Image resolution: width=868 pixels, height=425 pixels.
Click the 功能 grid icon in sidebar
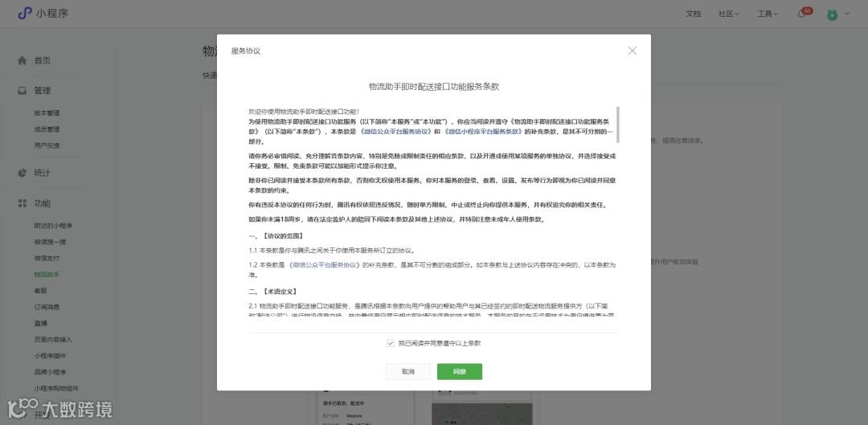pos(23,203)
